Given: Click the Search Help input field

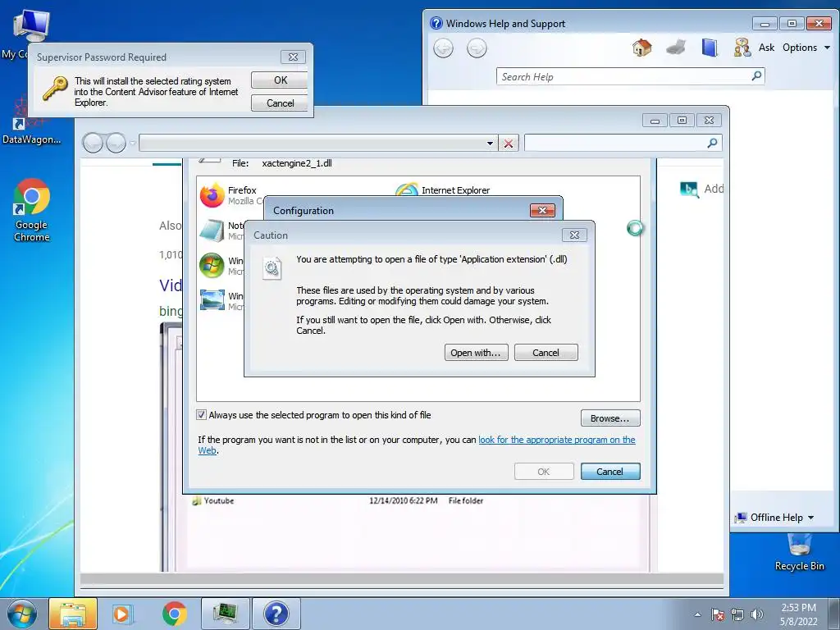Looking at the screenshot, I should pyautogui.click(x=624, y=76).
